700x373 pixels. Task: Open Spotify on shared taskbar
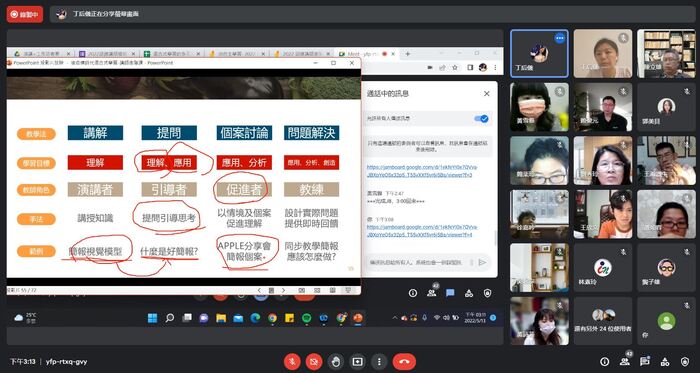coord(306,318)
